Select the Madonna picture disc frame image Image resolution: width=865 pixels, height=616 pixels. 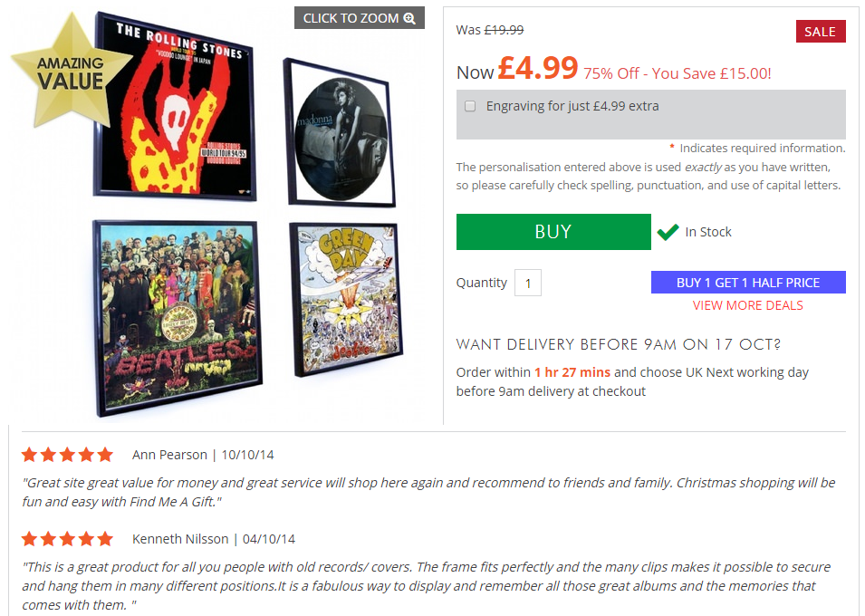point(340,132)
